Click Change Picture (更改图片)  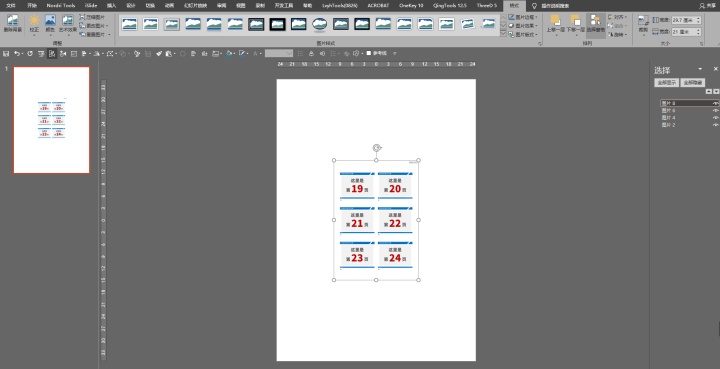coord(93,26)
